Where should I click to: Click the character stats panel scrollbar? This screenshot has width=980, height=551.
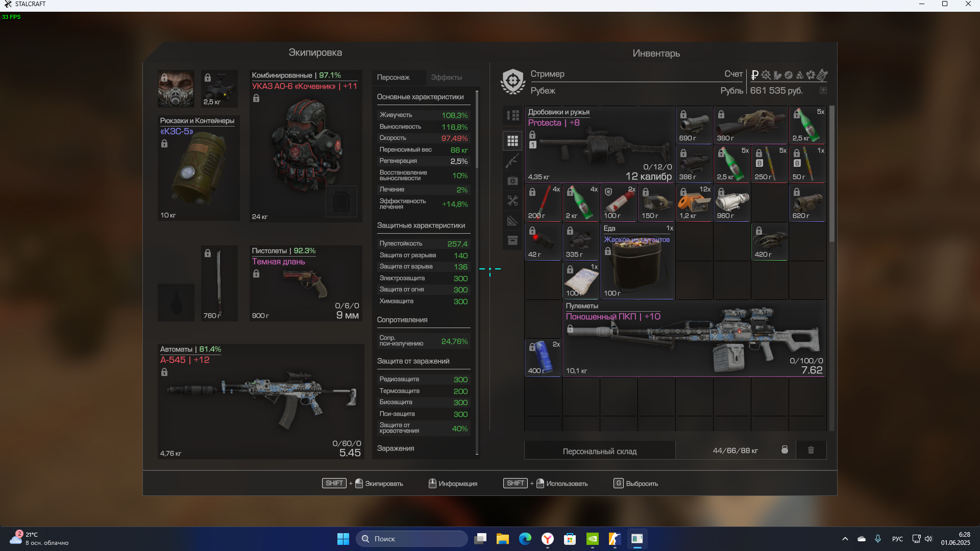click(x=477, y=130)
